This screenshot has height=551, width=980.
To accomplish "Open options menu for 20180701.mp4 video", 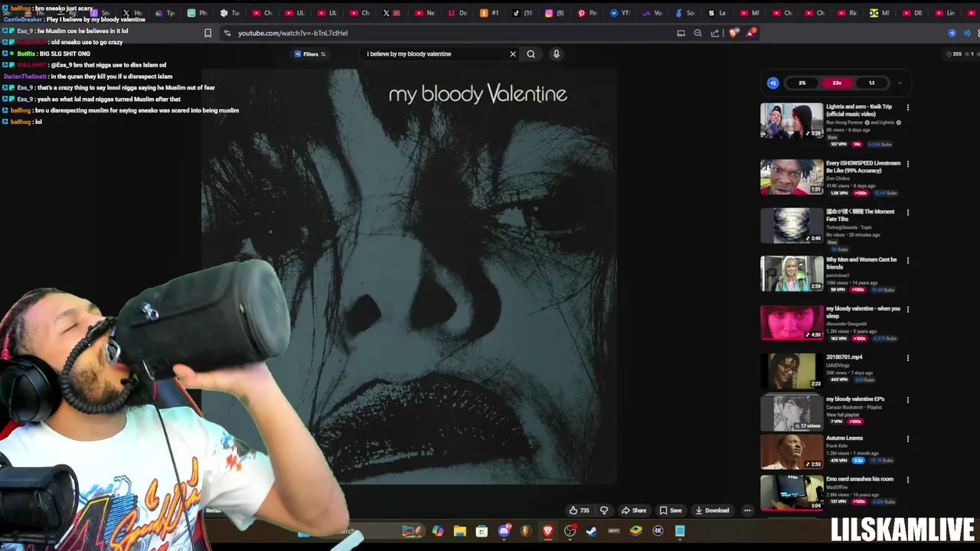I will tap(908, 357).
